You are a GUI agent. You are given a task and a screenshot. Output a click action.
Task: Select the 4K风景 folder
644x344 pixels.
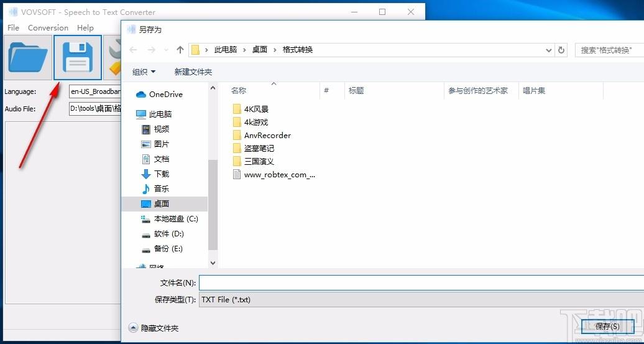pos(251,109)
